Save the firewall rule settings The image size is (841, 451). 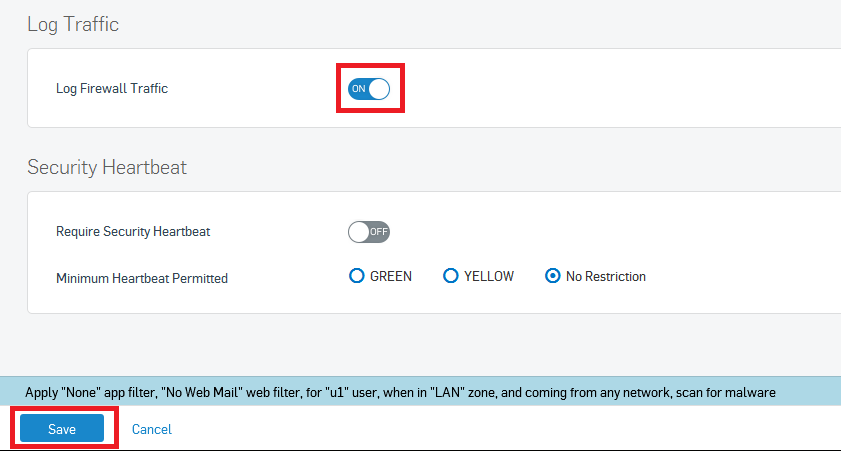[62, 428]
